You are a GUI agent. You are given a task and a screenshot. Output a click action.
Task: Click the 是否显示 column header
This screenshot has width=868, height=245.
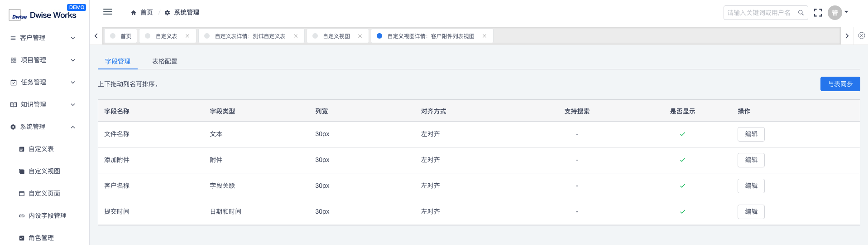pos(682,111)
